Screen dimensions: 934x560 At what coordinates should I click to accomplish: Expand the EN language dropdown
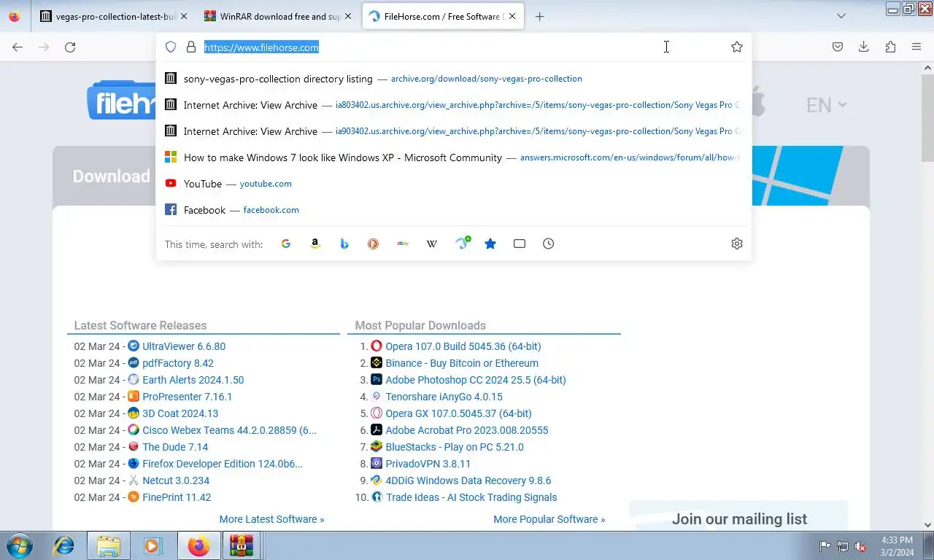click(x=827, y=105)
